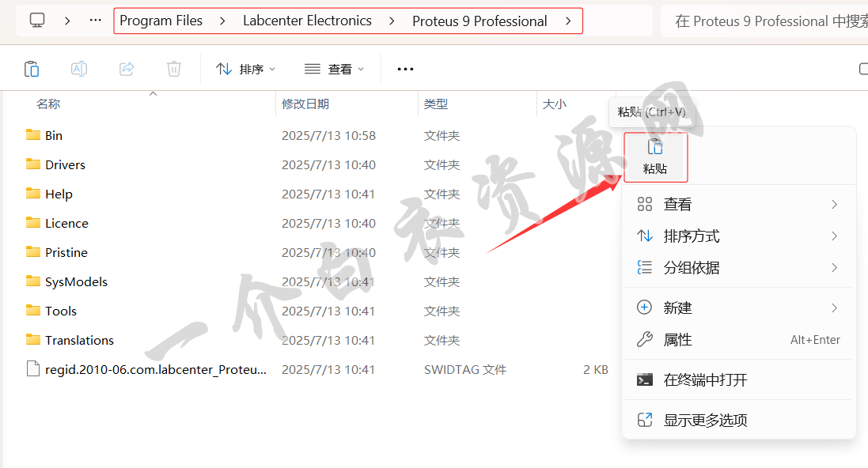
Task: Click the PC monitor icon in address bar
Action: [x=37, y=21]
